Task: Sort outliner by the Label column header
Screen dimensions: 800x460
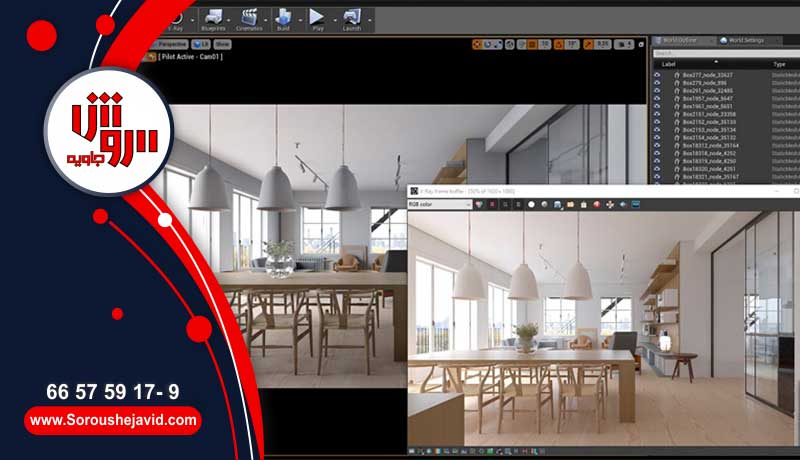Action: (x=668, y=64)
